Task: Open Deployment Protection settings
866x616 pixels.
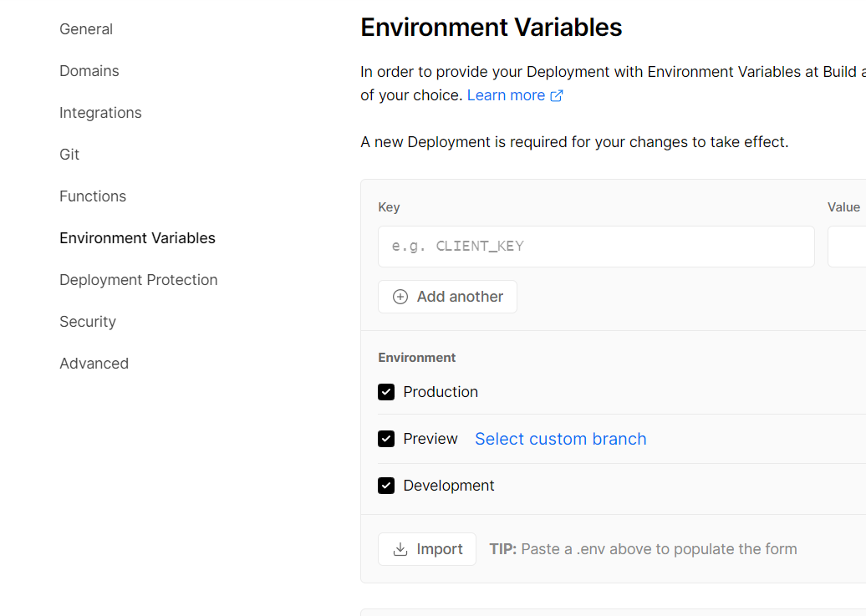Action: [139, 280]
